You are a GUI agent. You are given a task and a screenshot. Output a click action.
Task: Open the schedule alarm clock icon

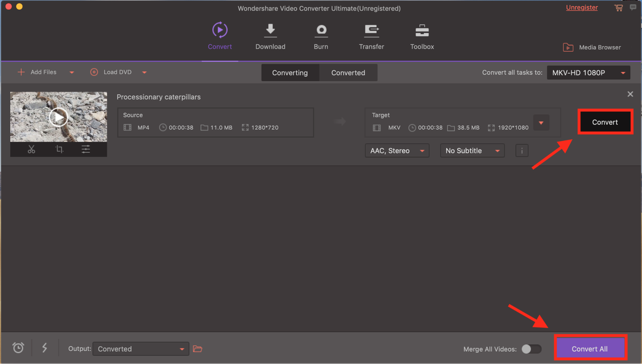coord(18,348)
